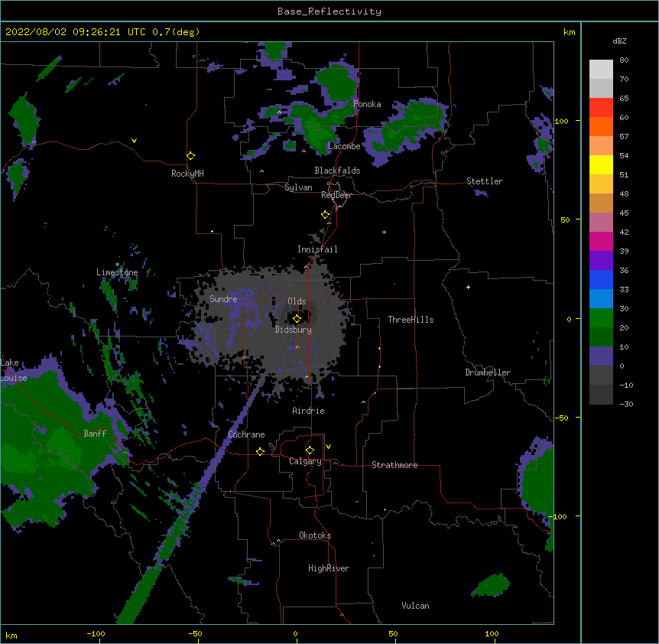659x644 pixels.
Task: Click the yellow V marker northwest of RockyMH
Action: click(134, 141)
